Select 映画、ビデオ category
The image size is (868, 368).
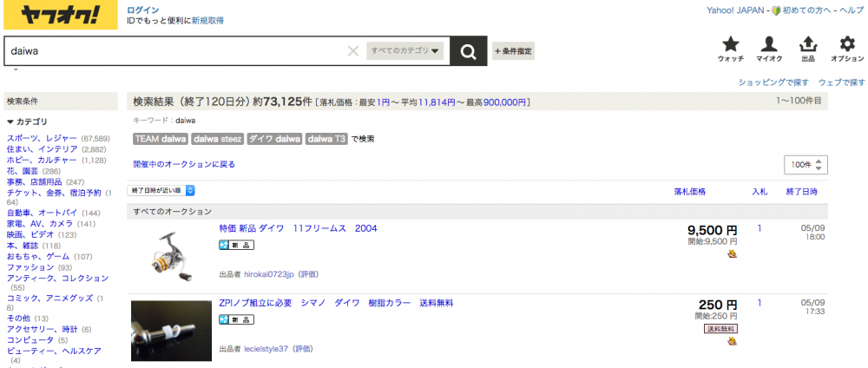tap(30, 234)
